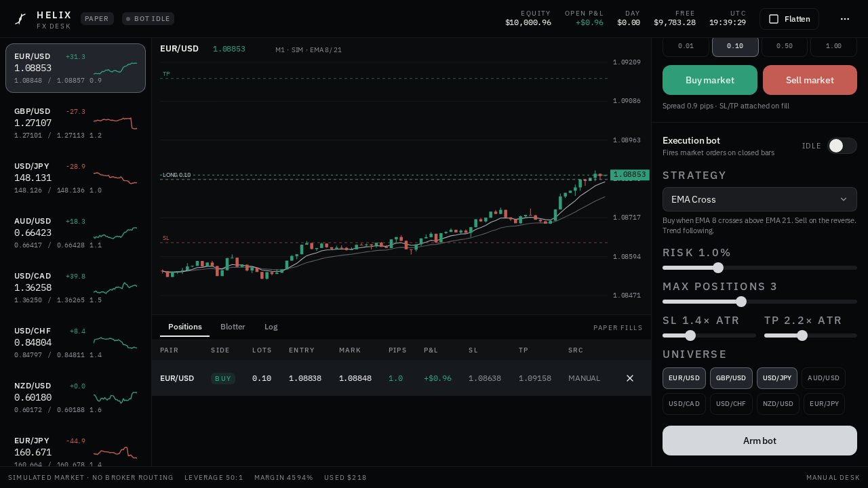Click the PAPER mode badge

click(x=97, y=19)
